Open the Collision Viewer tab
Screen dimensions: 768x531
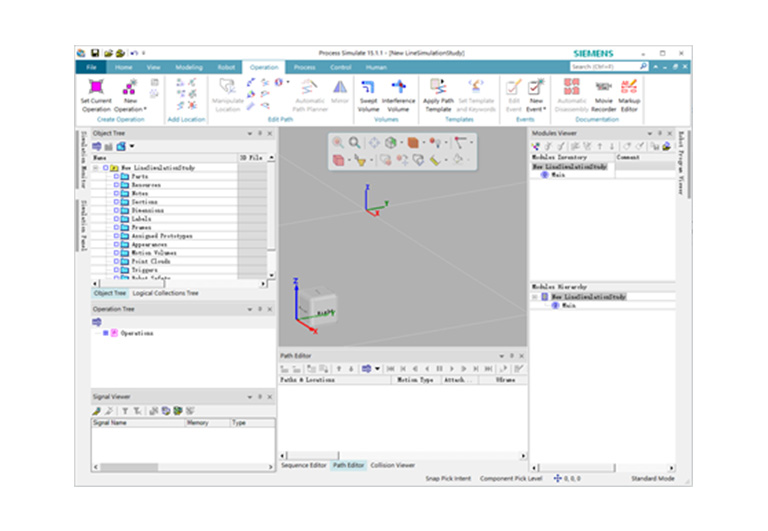pyautogui.click(x=392, y=465)
